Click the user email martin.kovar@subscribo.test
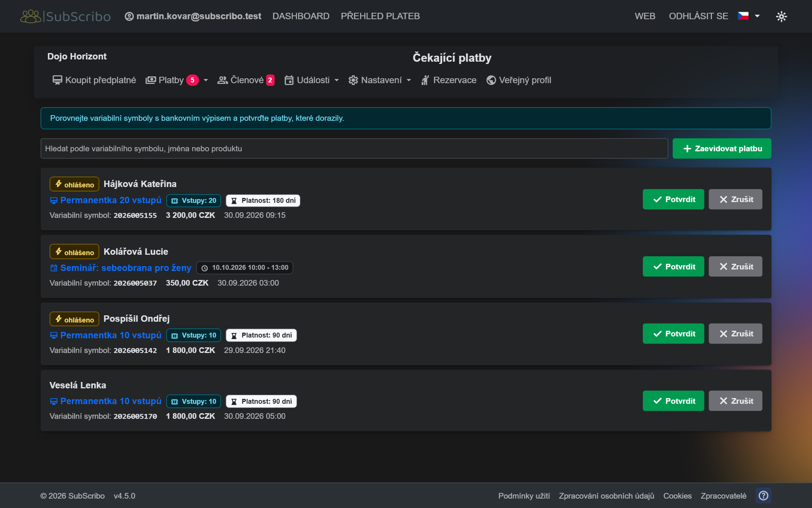Screen dimensions: 812x508 tap(193, 16)
